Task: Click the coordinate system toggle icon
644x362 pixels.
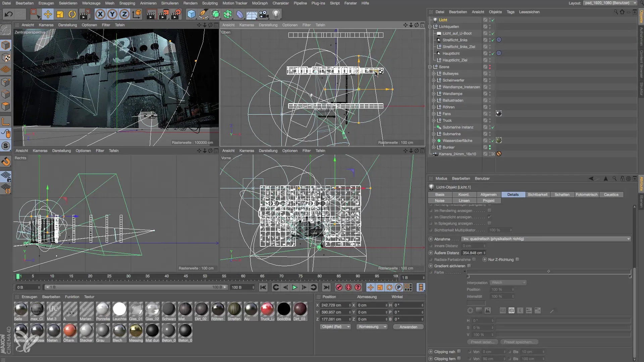Action: click(x=137, y=14)
